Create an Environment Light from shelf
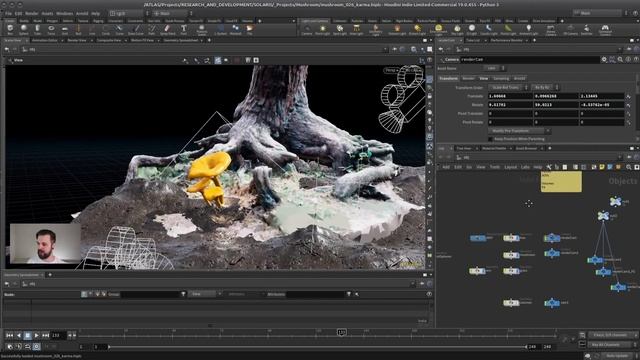 coord(438,29)
